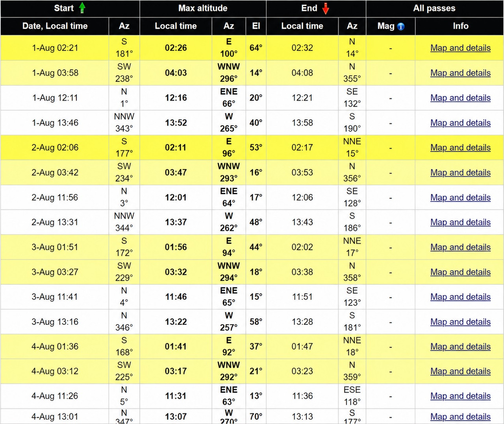Viewport: 504px width, 424px height.
Task: Open Map and details for 3-Aug 13:16
Action: click(x=460, y=322)
